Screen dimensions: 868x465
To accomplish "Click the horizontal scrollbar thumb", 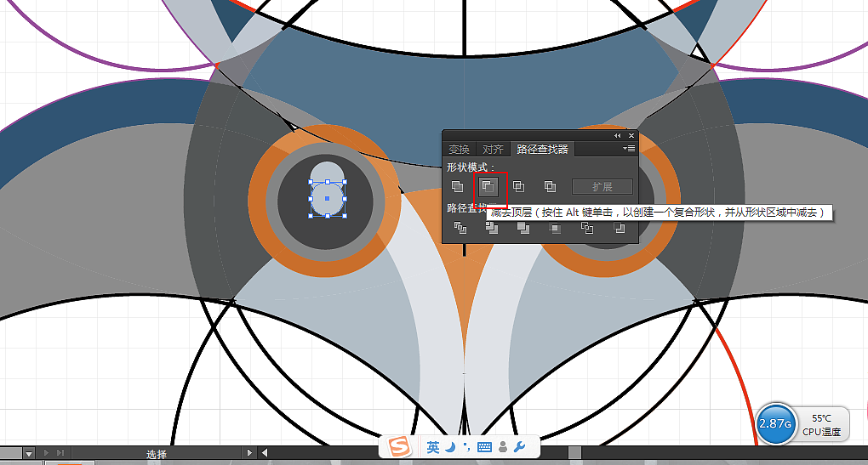I will pyautogui.click(x=574, y=453).
